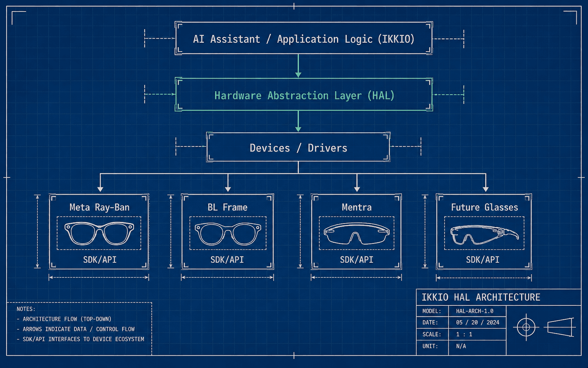Select the "Future Glasses" label
Viewport: 588px width, 368px height.
coord(484,207)
